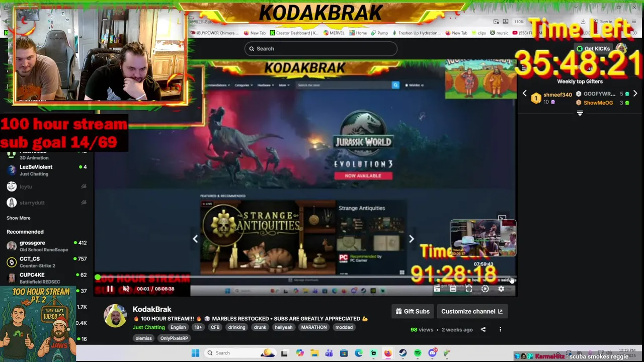Select the olemiss tag
The width and height of the screenshot is (644, 362).
(143, 338)
